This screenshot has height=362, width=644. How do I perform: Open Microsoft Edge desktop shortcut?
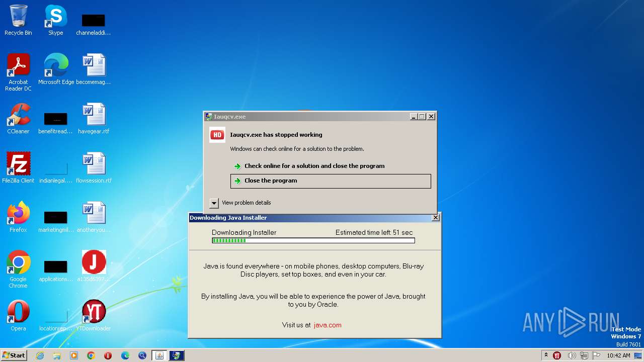click(56, 69)
